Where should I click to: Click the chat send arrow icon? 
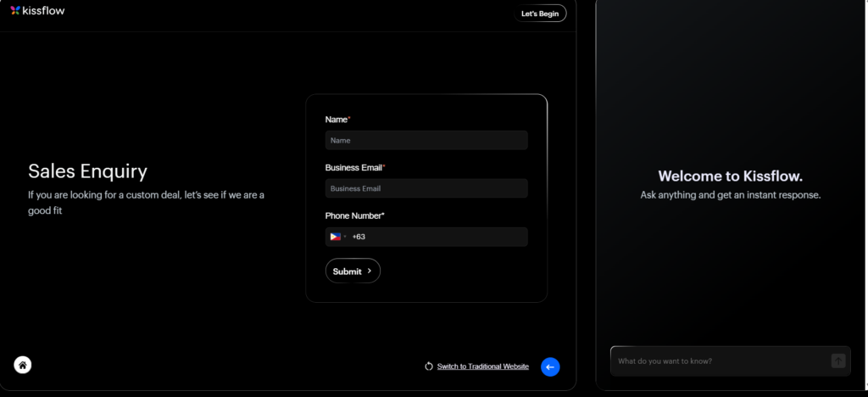tap(838, 361)
